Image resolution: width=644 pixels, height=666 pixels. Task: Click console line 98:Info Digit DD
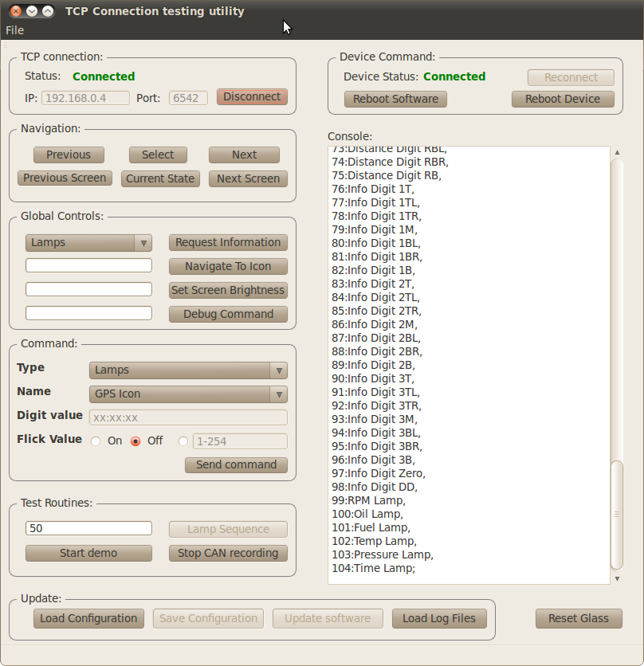(375, 487)
